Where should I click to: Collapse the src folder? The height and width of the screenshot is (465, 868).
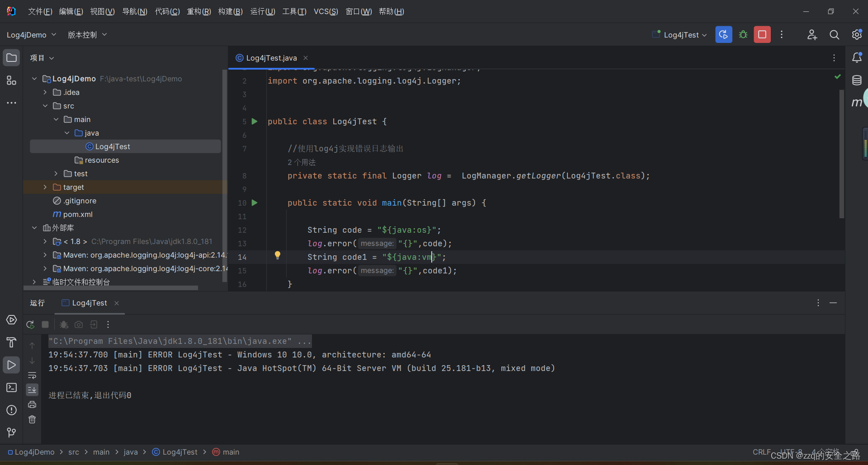pos(45,106)
